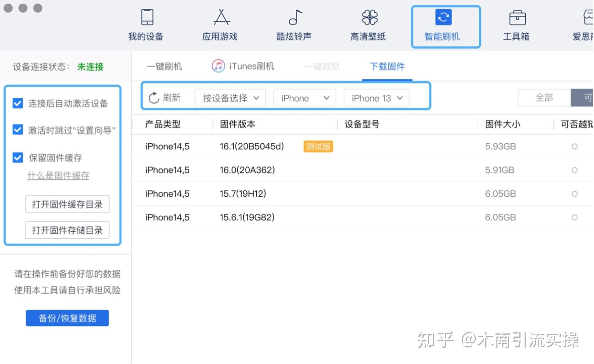This screenshot has width=594, height=364.
Task: Select the 智能刷机 flashing tool icon
Action: (x=443, y=25)
